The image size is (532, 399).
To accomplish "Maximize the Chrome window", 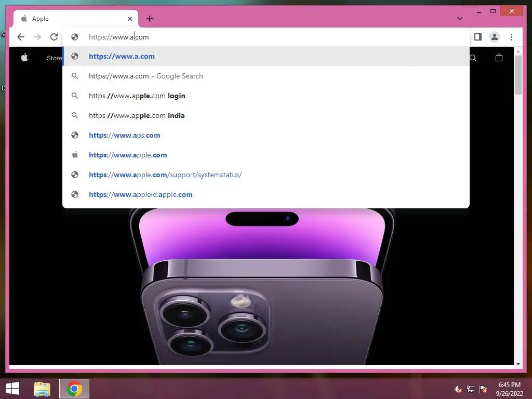I will pyautogui.click(x=493, y=11).
